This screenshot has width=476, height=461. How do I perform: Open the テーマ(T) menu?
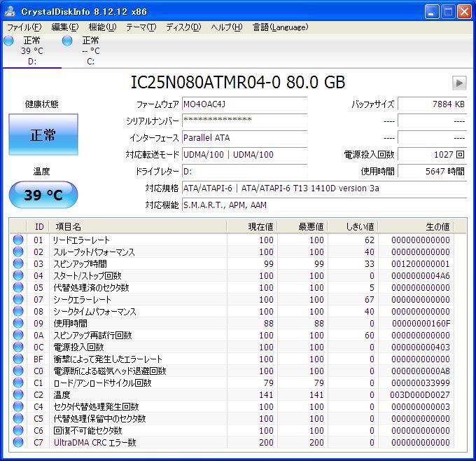[141, 27]
